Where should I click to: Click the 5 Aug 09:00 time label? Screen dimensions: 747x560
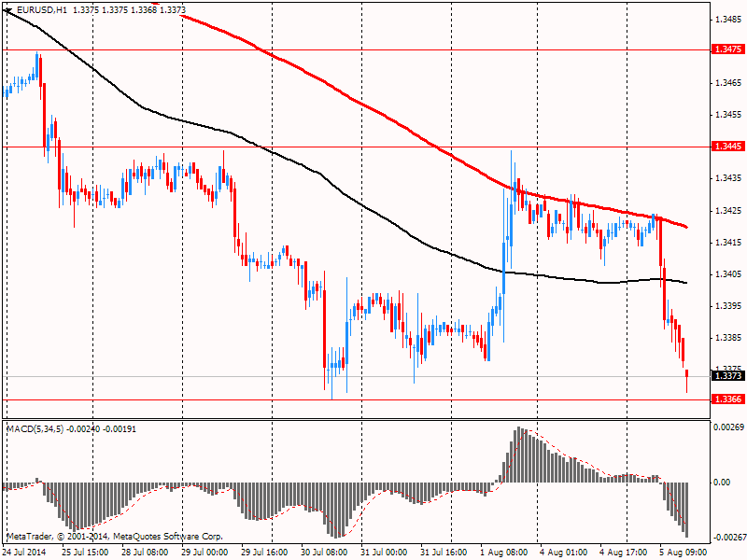pyautogui.click(x=683, y=552)
